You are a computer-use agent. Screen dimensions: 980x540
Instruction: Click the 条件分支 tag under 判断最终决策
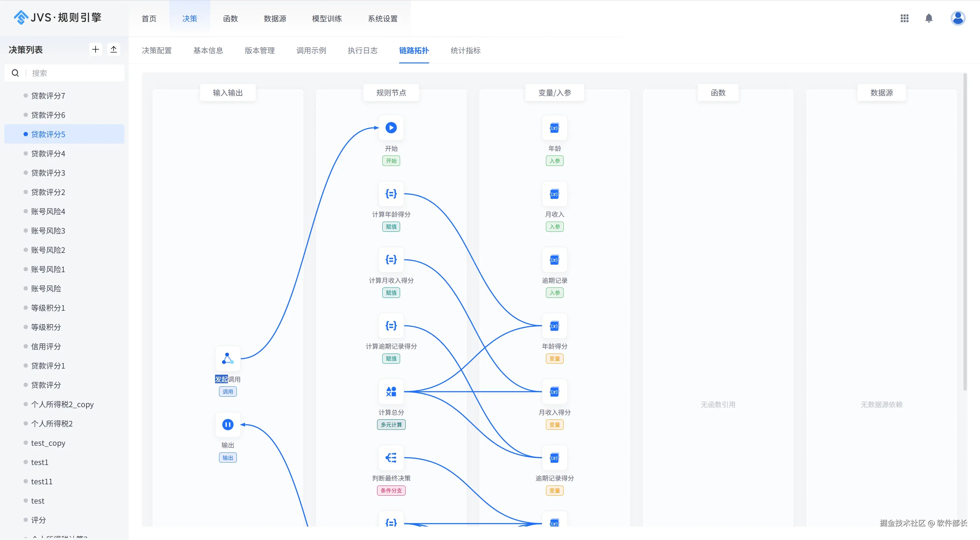point(391,491)
